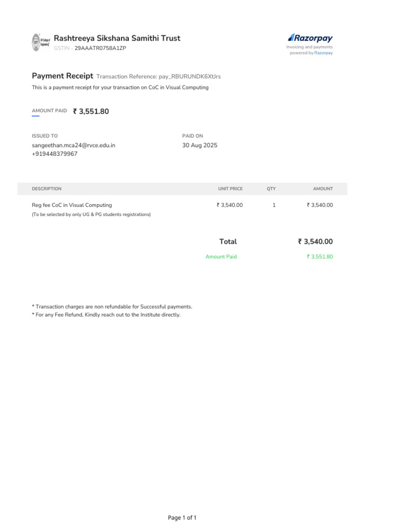Click the Payment Receipt heading
The image size is (399, 532).
[x=62, y=76]
